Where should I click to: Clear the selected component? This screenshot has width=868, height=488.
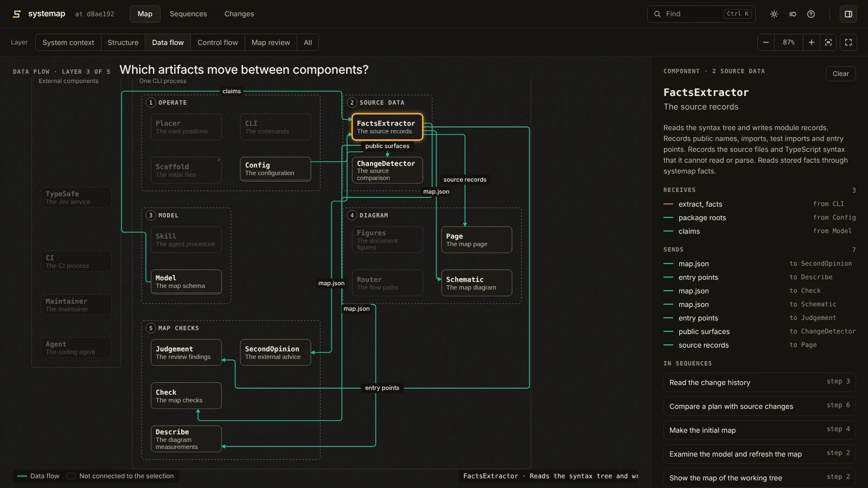tap(840, 74)
